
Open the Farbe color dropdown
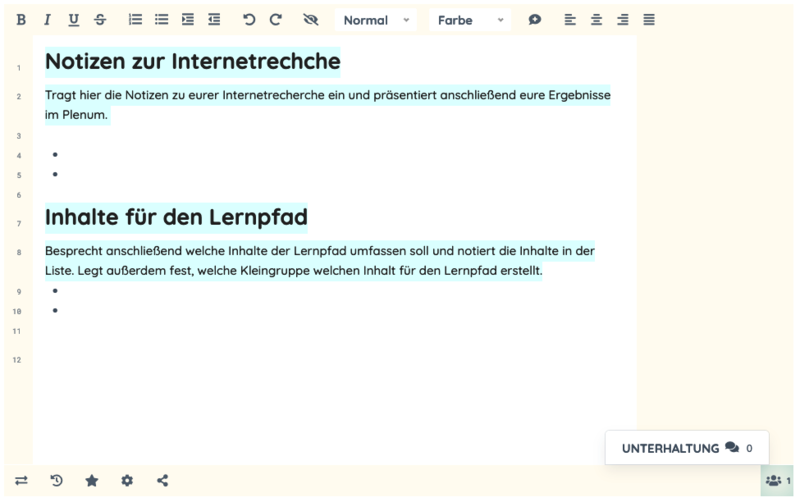pyautogui.click(x=470, y=20)
